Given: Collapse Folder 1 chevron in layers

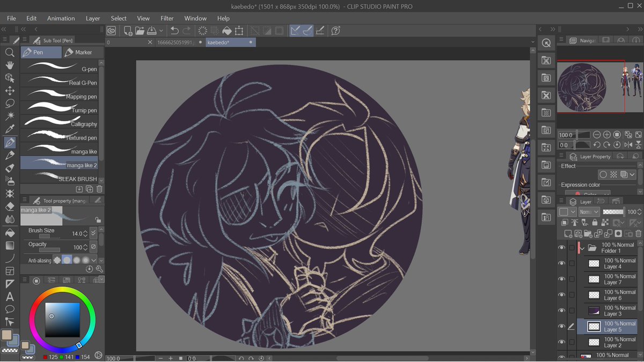Looking at the screenshot, I should point(582,248).
